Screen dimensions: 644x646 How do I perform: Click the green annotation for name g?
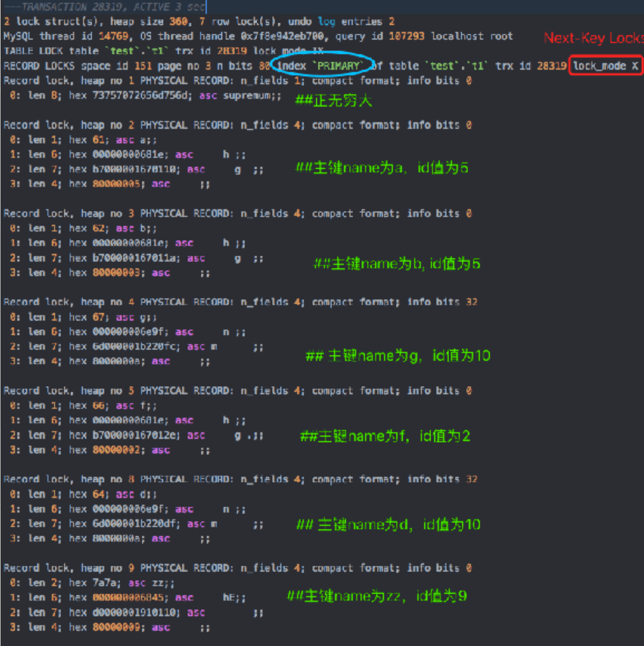pos(398,356)
